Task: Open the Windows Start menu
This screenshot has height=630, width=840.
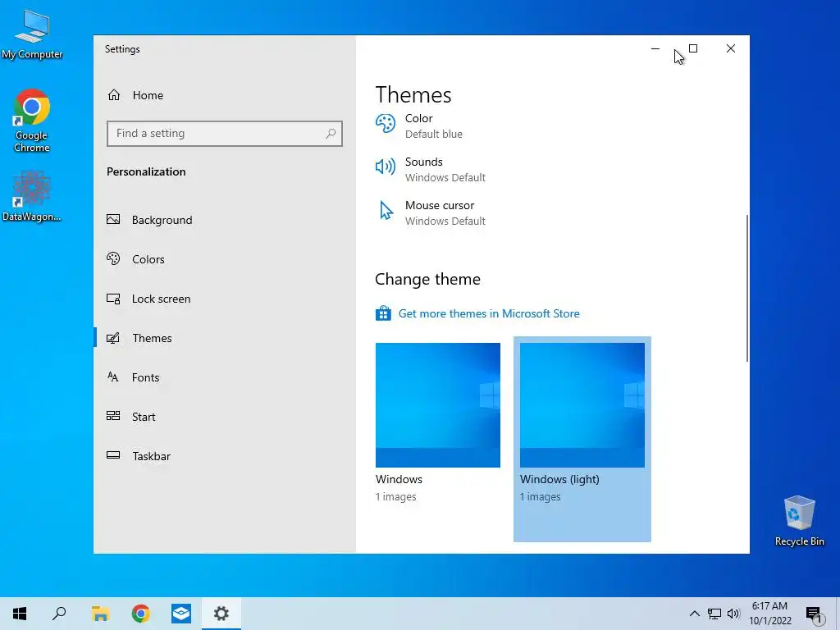Action: coord(20,614)
